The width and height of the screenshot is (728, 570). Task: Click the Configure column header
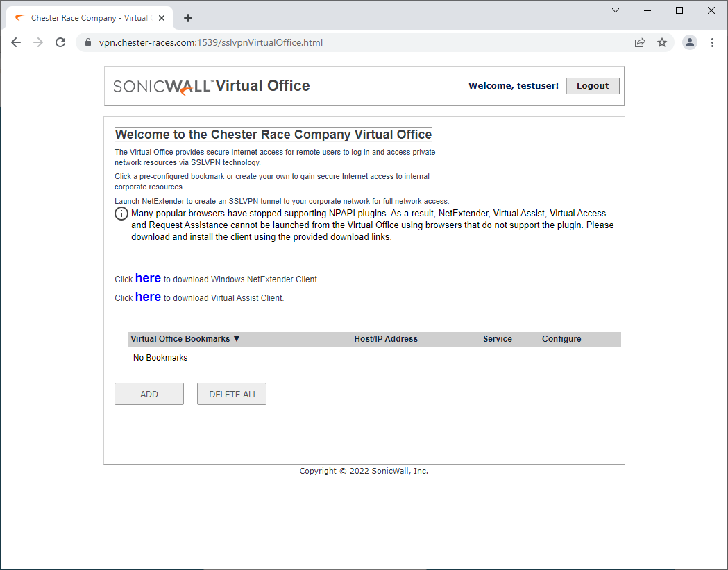561,339
